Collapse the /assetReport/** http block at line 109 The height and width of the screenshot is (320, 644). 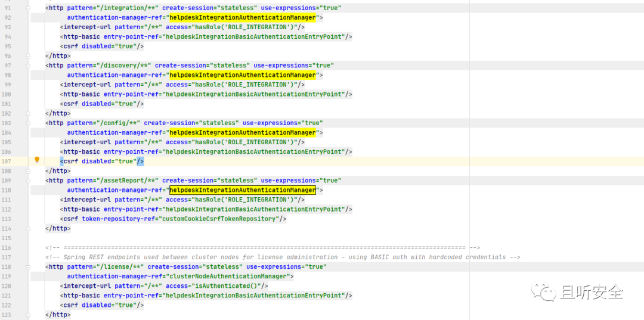click(x=28, y=181)
